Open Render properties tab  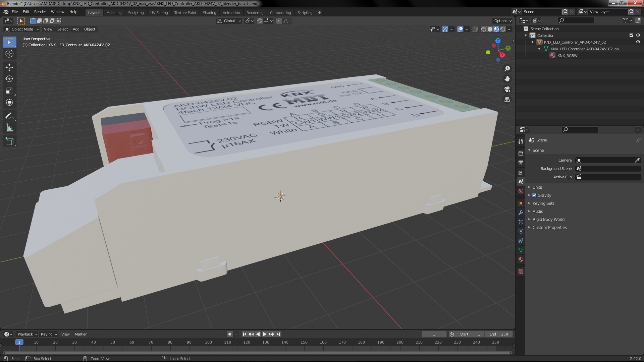pos(521,153)
